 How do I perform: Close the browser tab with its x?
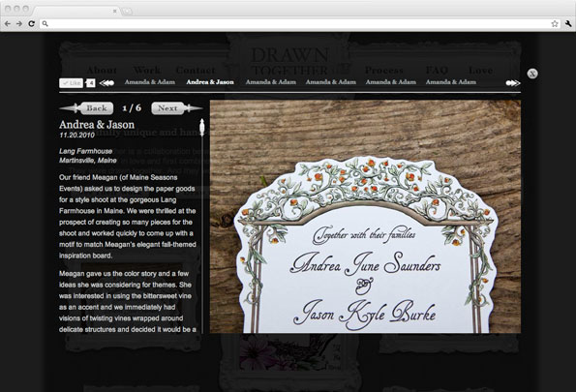click(114, 11)
